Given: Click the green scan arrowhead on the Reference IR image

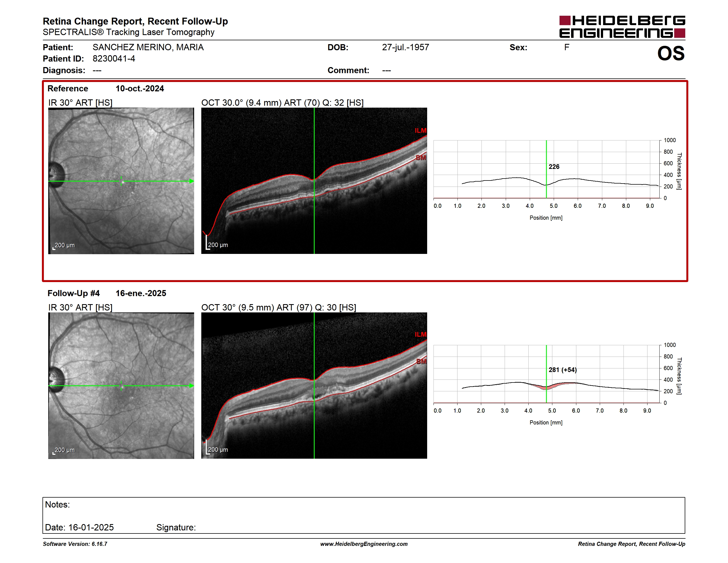Looking at the screenshot, I should point(192,181).
